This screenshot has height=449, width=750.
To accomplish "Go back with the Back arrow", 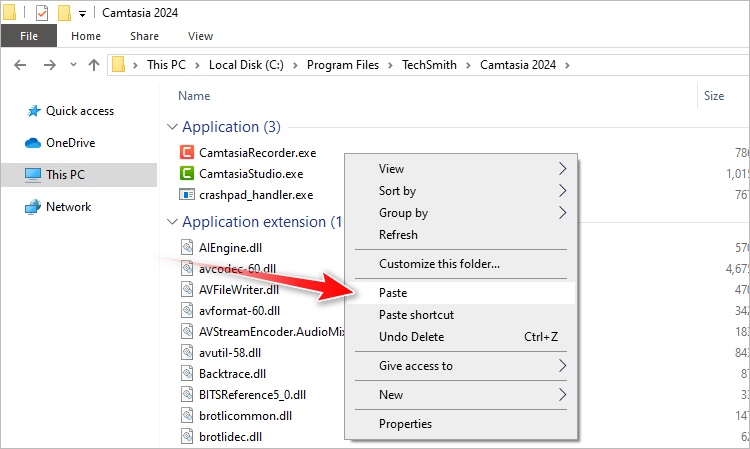I will click(x=22, y=65).
